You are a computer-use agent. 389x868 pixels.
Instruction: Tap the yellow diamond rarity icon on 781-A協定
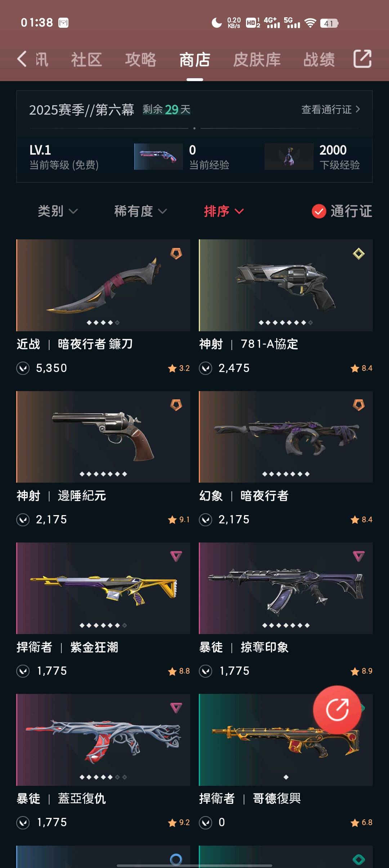point(359,253)
